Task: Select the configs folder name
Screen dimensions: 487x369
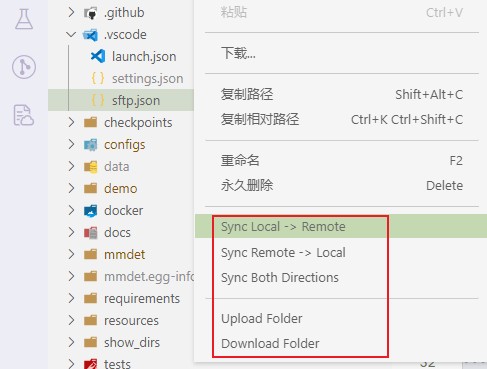Action: [124, 145]
